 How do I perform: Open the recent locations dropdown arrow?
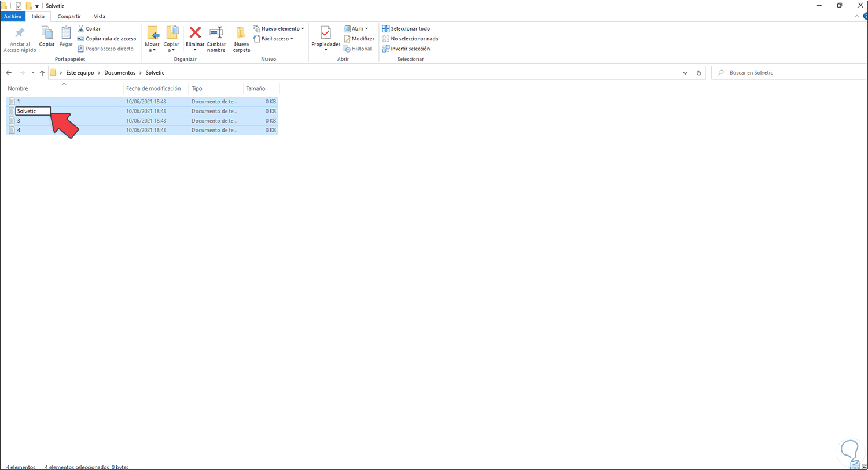(32, 73)
